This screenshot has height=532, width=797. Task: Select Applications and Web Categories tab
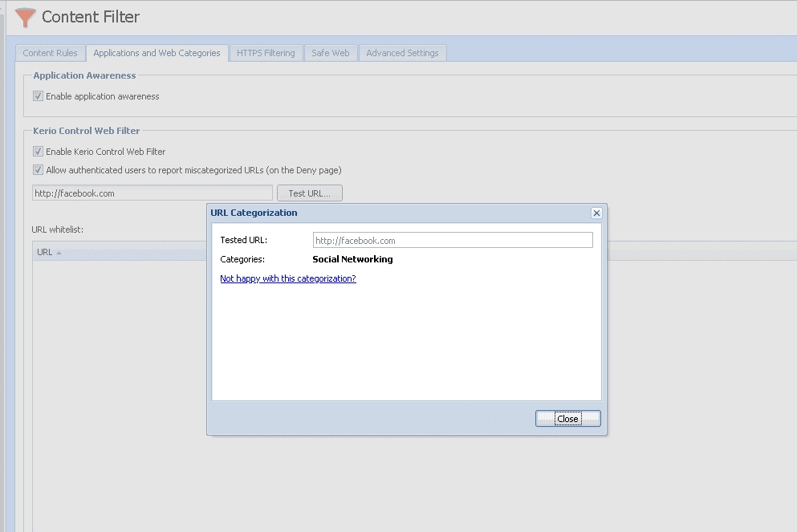click(157, 53)
